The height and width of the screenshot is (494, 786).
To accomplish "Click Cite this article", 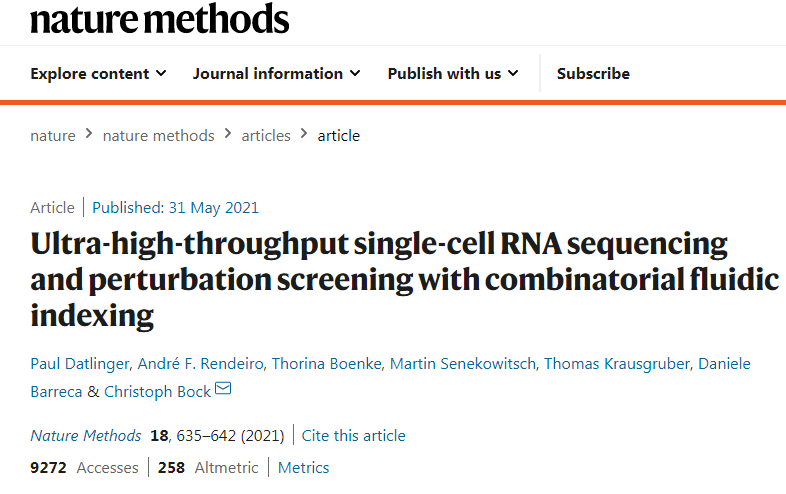I will [354, 435].
